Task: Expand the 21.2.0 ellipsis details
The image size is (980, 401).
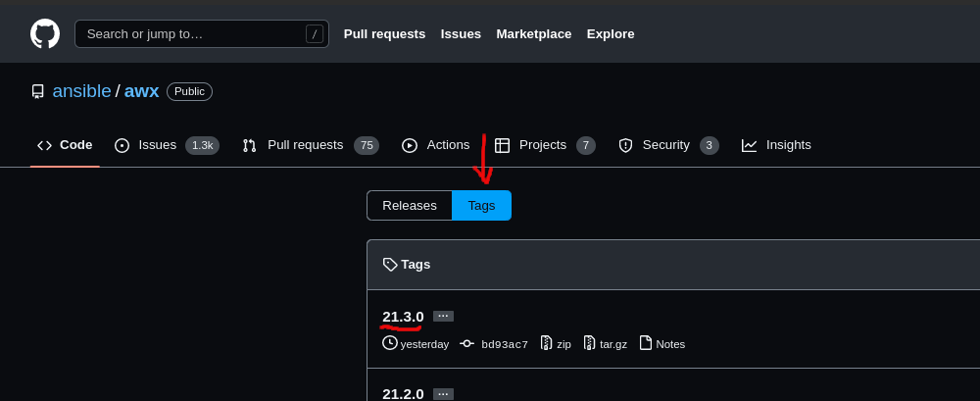Action: tap(443, 393)
